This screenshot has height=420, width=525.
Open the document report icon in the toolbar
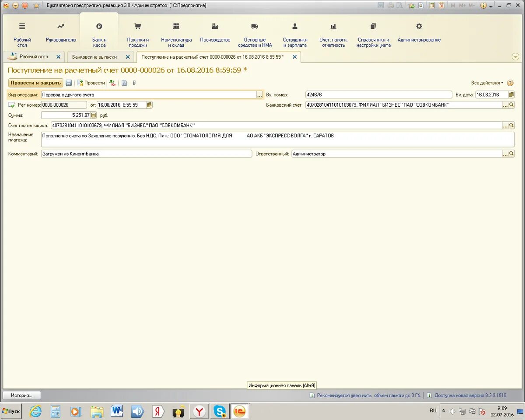124,83
